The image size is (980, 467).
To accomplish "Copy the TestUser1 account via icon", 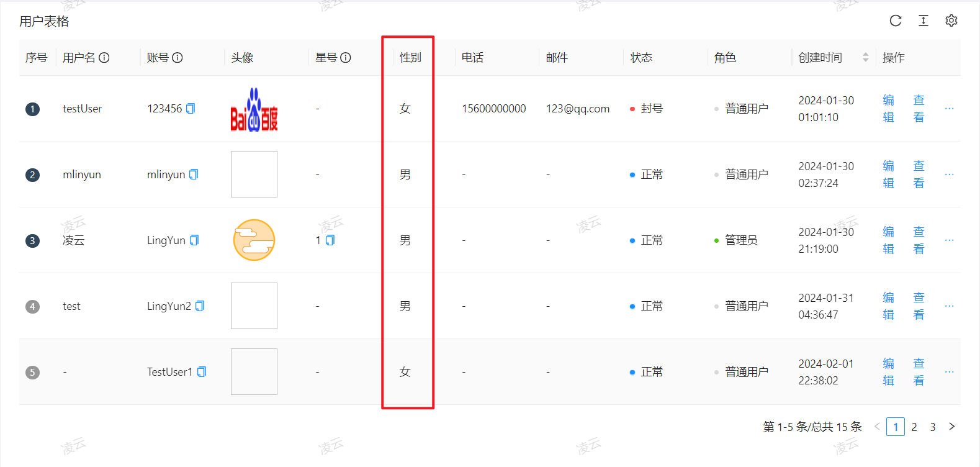I will pos(202,372).
